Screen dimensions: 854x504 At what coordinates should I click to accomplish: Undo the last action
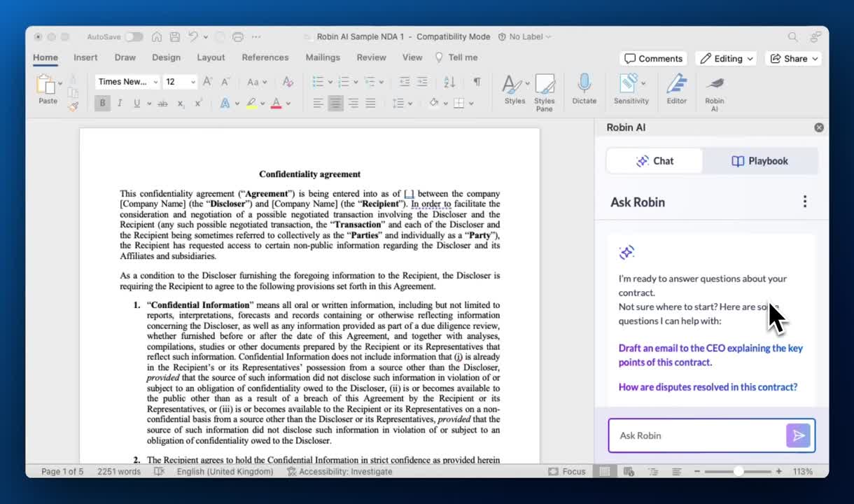[193, 36]
